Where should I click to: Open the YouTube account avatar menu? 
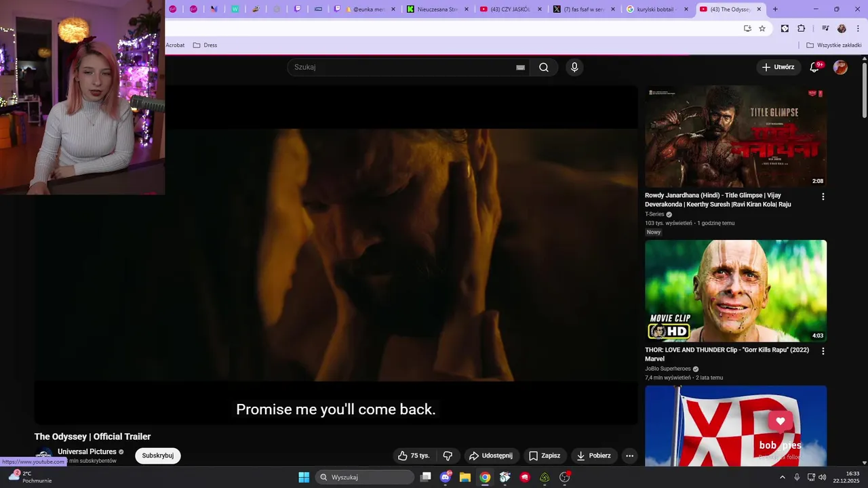click(x=840, y=67)
